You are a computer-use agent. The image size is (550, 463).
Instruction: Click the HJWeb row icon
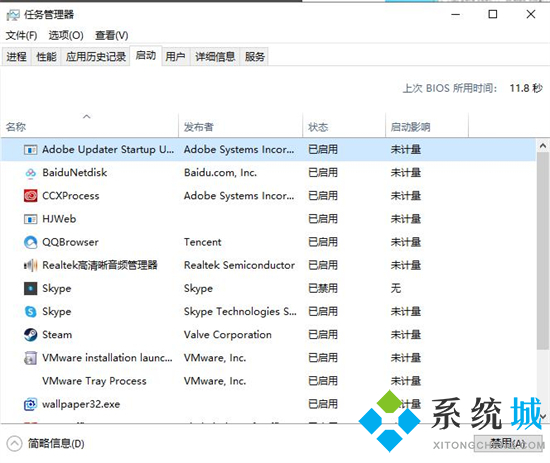pos(31,219)
